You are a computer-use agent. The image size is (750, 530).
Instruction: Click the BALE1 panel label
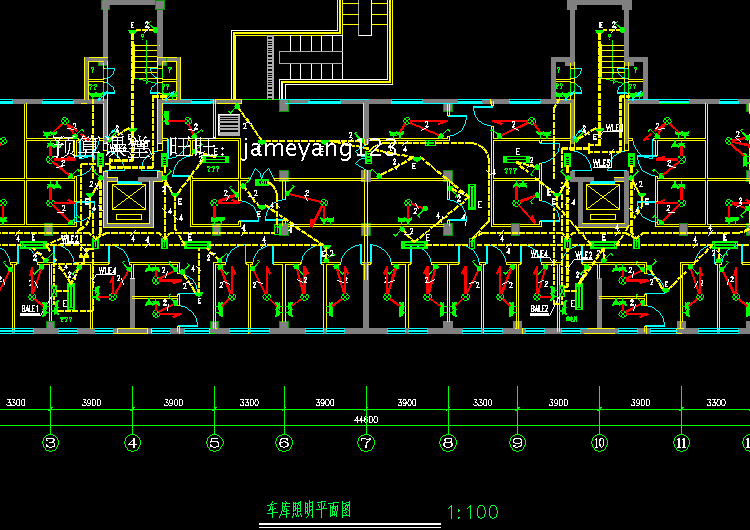point(30,309)
